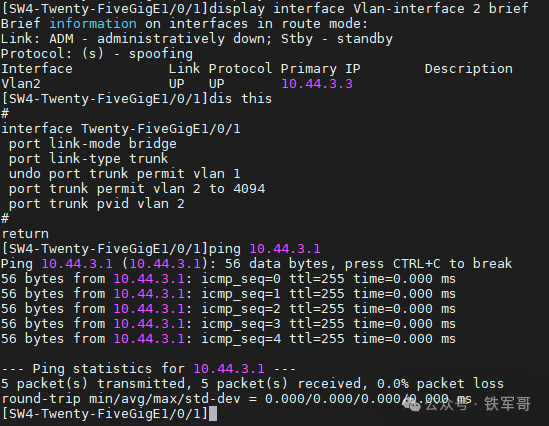Click the highlighted word information
Viewport: 549px width, 426px height.
pyautogui.click(x=93, y=24)
